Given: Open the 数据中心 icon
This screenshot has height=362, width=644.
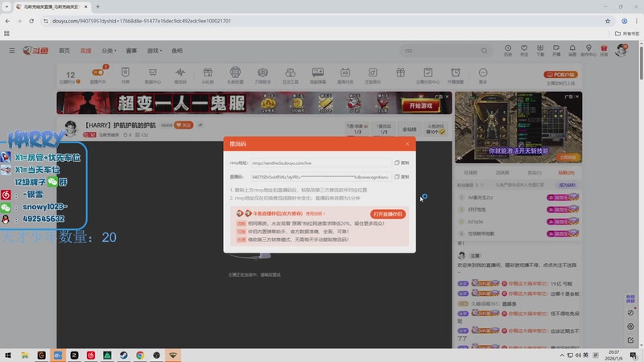Looking at the screenshot, I should pos(153,75).
